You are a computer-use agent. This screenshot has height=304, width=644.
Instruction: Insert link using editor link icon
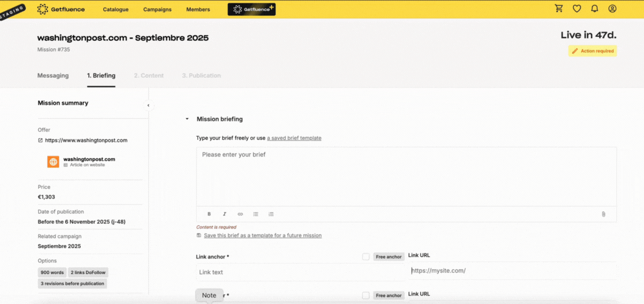240,214
